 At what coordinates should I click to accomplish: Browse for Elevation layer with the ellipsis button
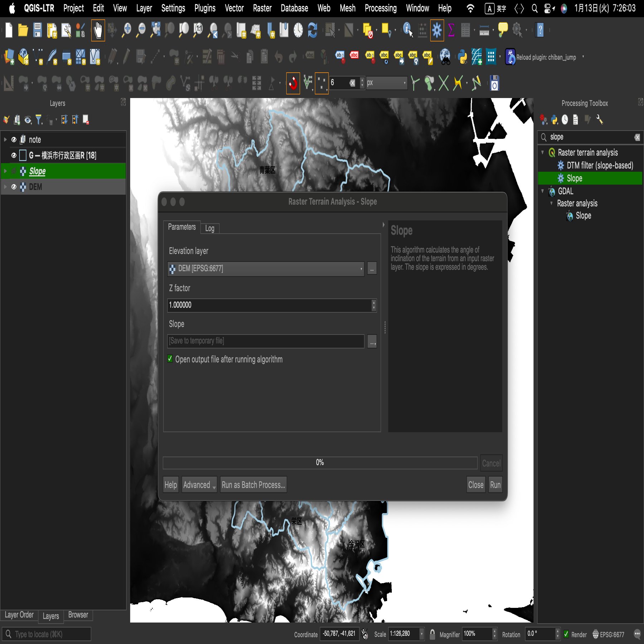click(372, 269)
